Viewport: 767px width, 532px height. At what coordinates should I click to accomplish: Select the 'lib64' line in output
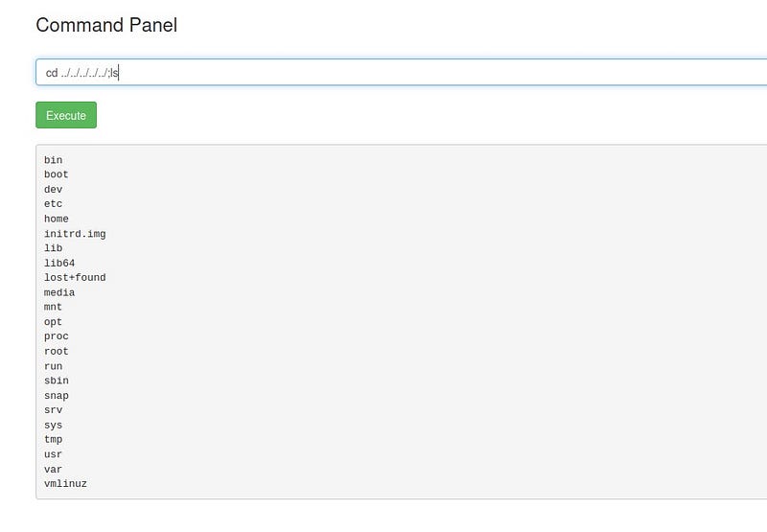coord(59,263)
